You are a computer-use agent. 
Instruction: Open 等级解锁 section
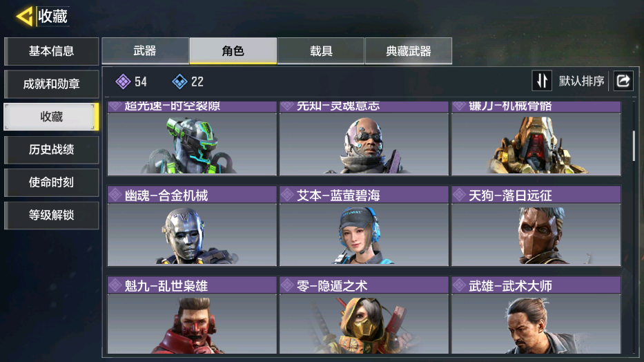click(x=51, y=215)
